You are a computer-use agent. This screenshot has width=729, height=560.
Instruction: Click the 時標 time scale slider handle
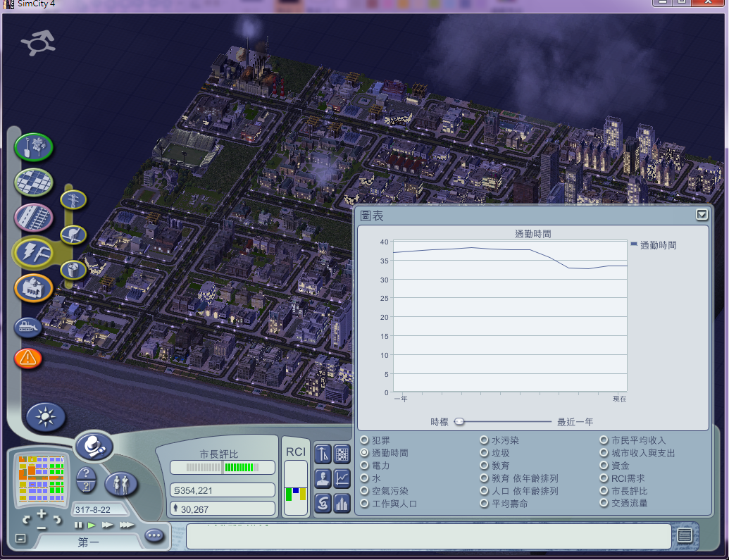459,421
